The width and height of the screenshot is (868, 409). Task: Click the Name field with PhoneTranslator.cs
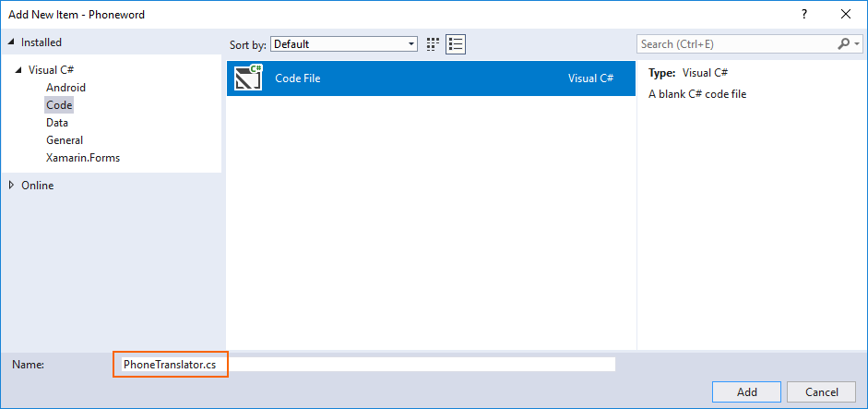(368, 365)
